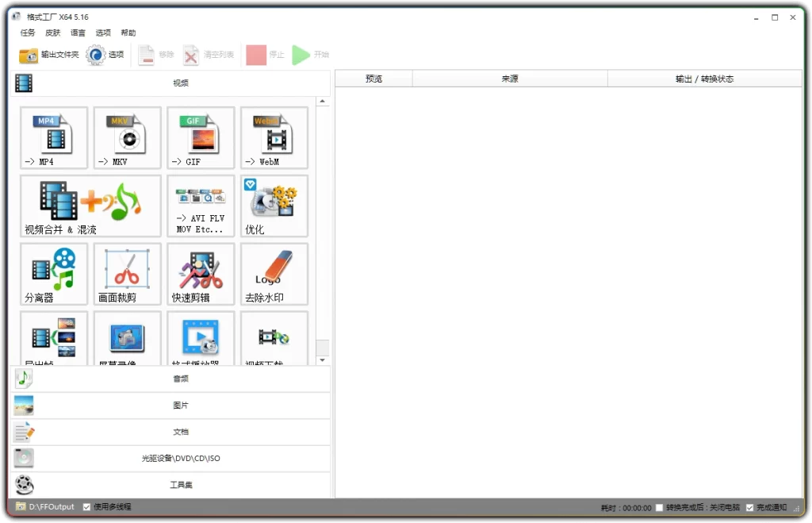Select the 分离器 tool
This screenshot has width=812, height=523.
[x=52, y=274]
